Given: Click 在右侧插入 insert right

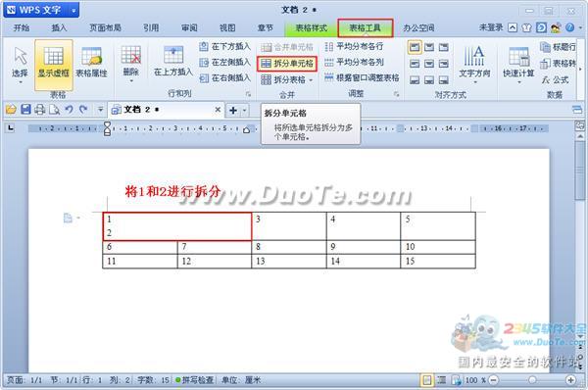Looking at the screenshot, I should pyautogui.click(x=224, y=78).
